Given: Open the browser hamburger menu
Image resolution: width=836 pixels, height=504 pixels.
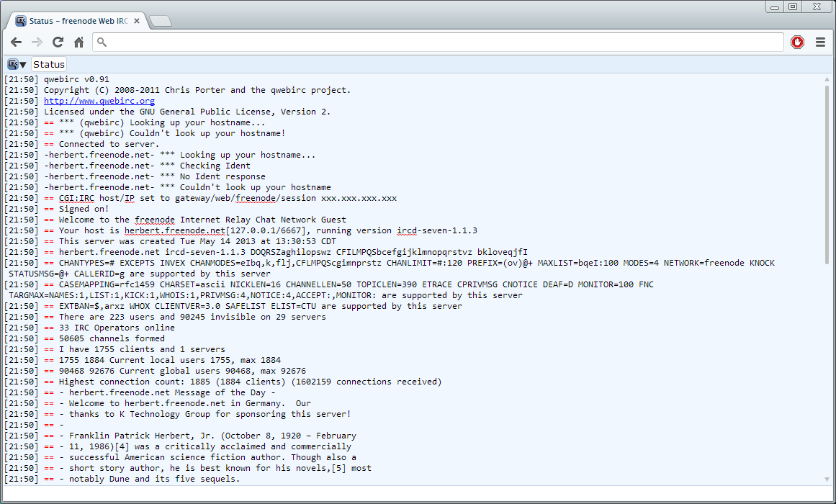Looking at the screenshot, I should (x=819, y=42).
